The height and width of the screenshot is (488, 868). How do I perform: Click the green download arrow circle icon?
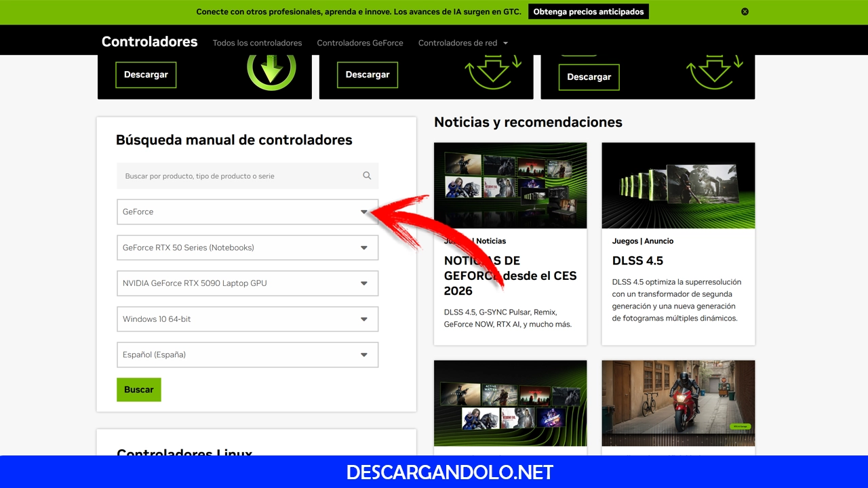click(271, 68)
